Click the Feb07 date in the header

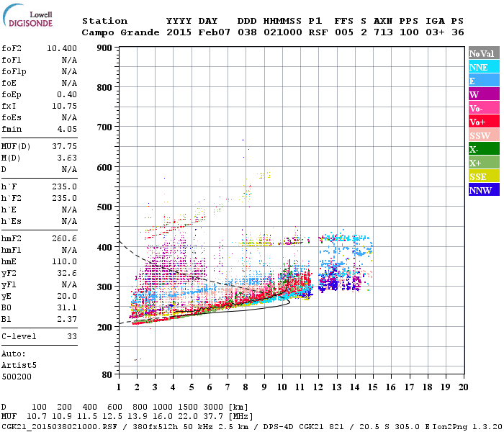pyautogui.click(x=215, y=32)
